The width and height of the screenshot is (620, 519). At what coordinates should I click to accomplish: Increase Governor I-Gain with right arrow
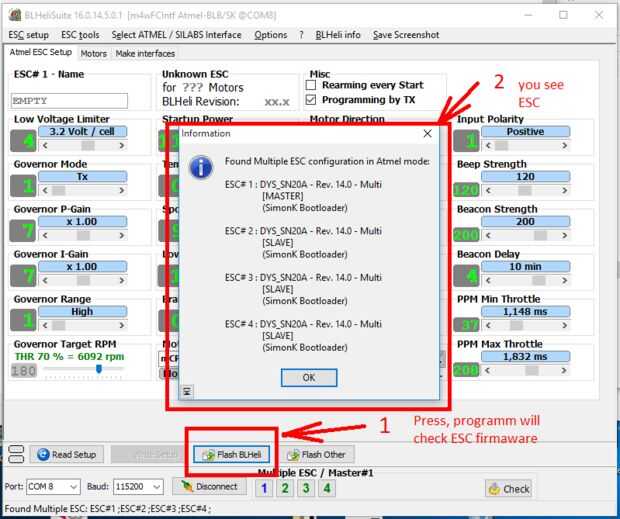pos(121,281)
